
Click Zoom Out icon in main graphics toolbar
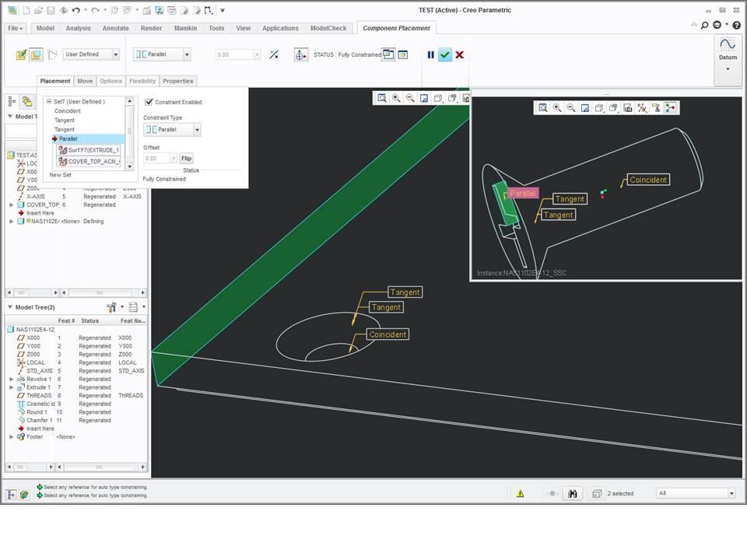point(410,98)
